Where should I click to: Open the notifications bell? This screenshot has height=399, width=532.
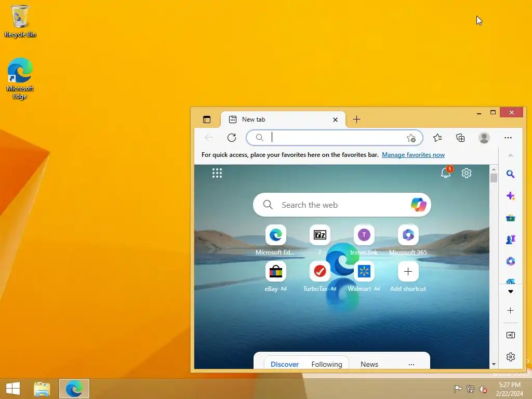pyautogui.click(x=446, y=172)
